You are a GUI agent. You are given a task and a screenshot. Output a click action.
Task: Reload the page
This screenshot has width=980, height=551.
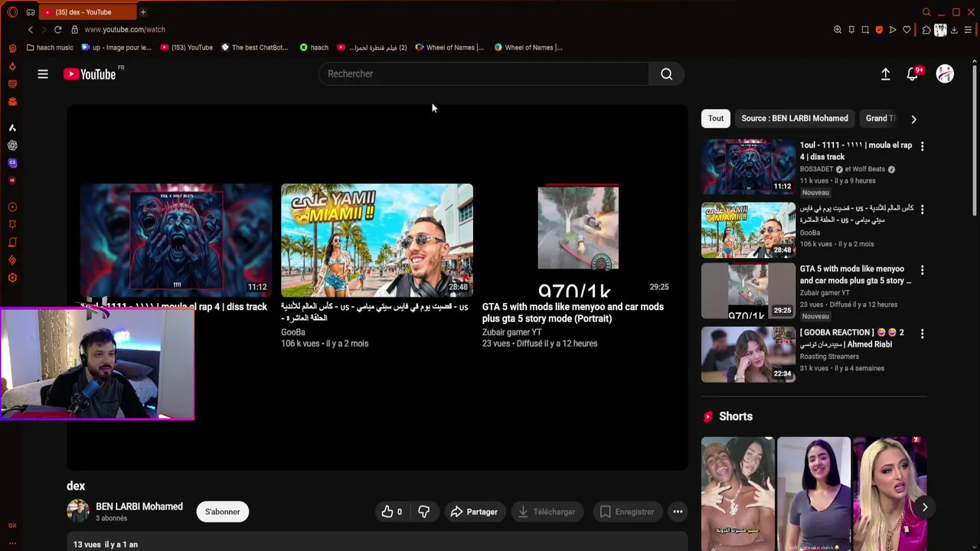click(x=57, y=30)
